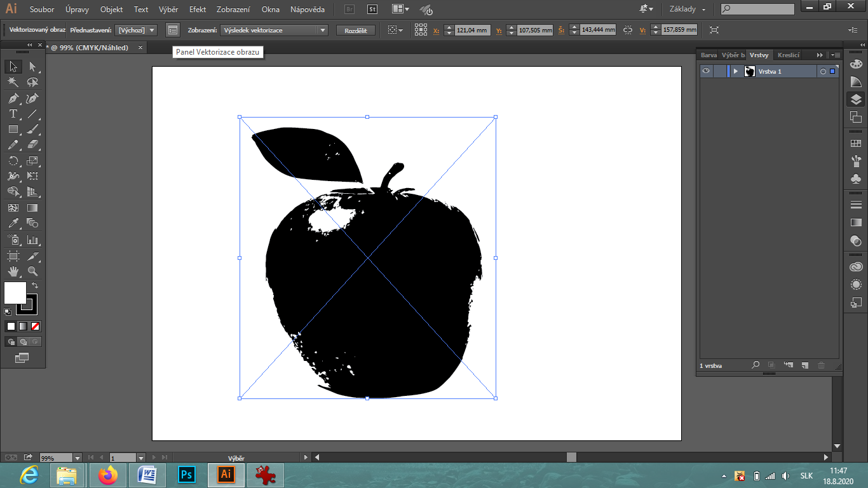
Task: Open Photoshop from the Windows taskbar
Action: (x=187, y=475)
